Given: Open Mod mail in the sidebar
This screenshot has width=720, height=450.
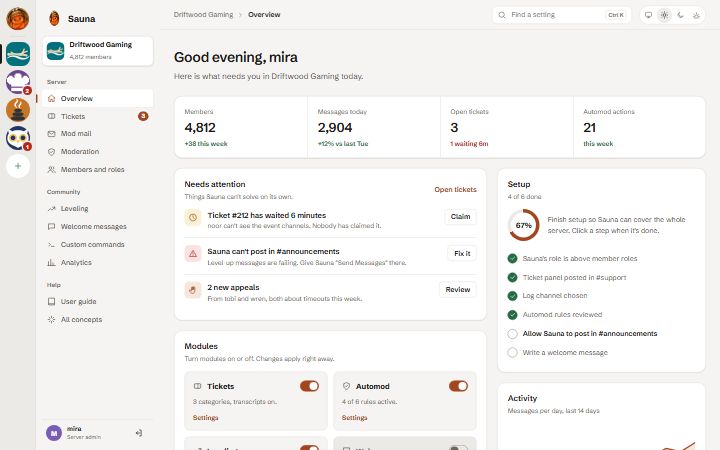Looking at the screenshot, I should click(x=97, y=134).
